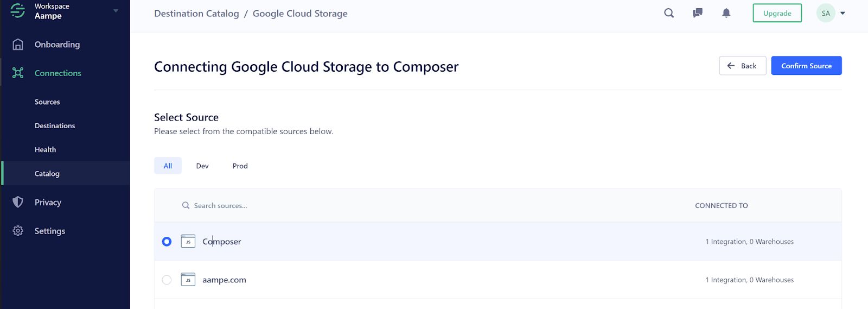This screenshot has width=868, height=309.
Task: Open the account menu caret
Action: (843, 13)
